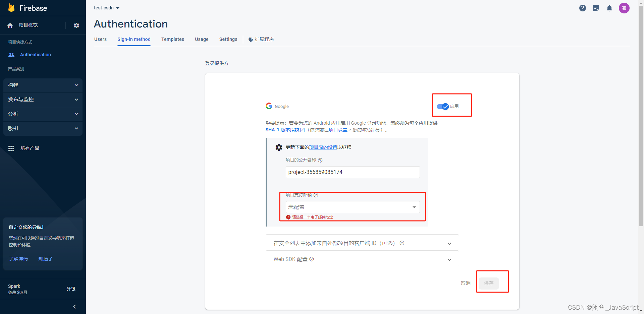Click the extensions icon beside 扩展程序

[251, 40]
